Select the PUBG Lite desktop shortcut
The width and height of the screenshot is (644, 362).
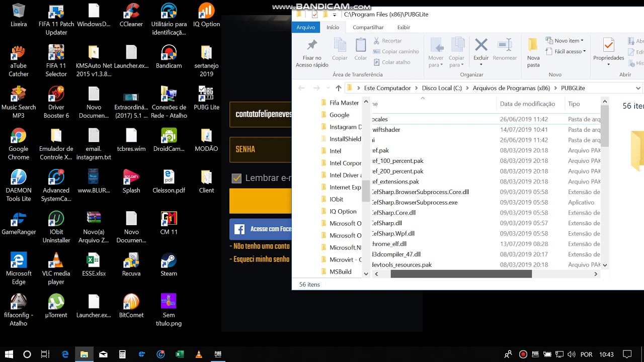tap(206, 98)
